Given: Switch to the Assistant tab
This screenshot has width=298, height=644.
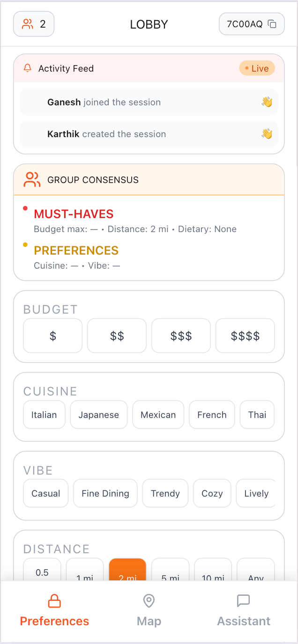Looking at the screenshot, I should pos(244,611).
